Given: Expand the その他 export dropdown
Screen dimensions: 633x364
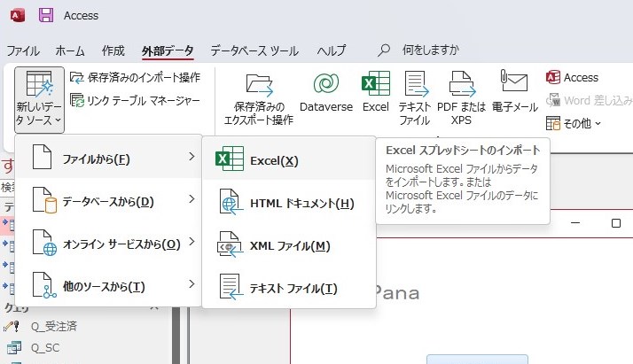Looking at the screenshot, I should (574, 123).
